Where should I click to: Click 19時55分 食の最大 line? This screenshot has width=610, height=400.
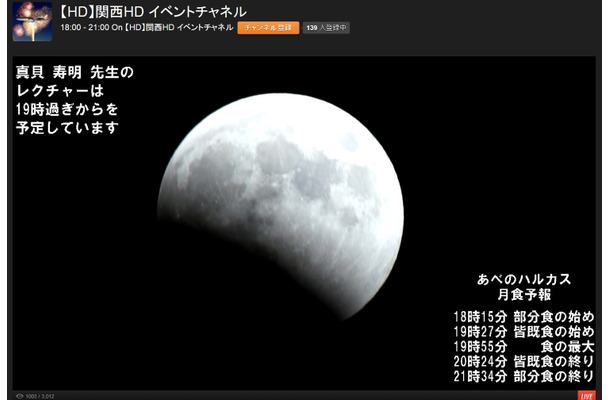pyautogui.click(x=524, y=346)
